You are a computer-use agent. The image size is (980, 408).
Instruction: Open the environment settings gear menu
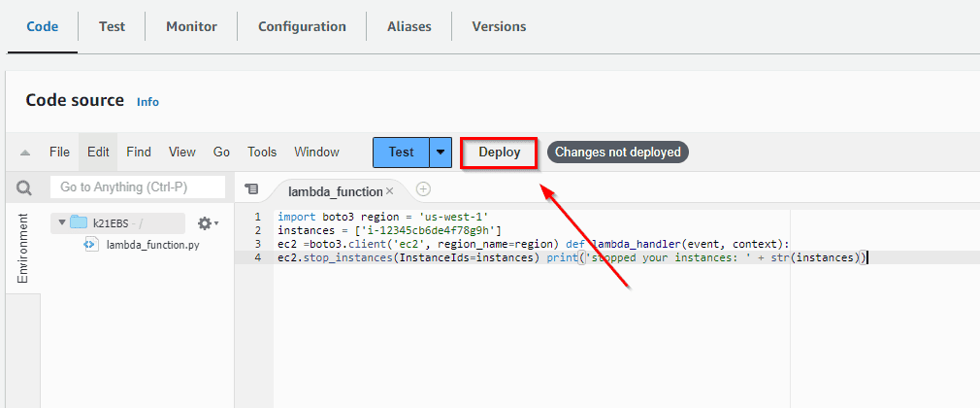point(207,223)
